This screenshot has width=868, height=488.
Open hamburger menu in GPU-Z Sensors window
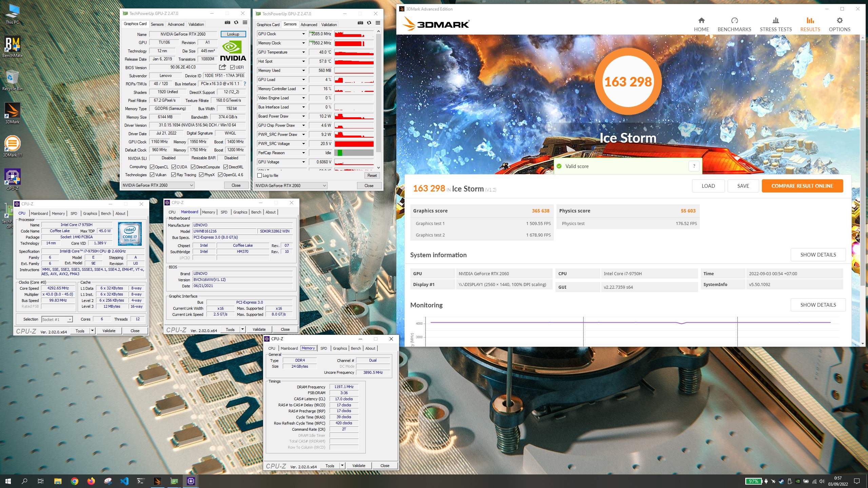point(378,23)
